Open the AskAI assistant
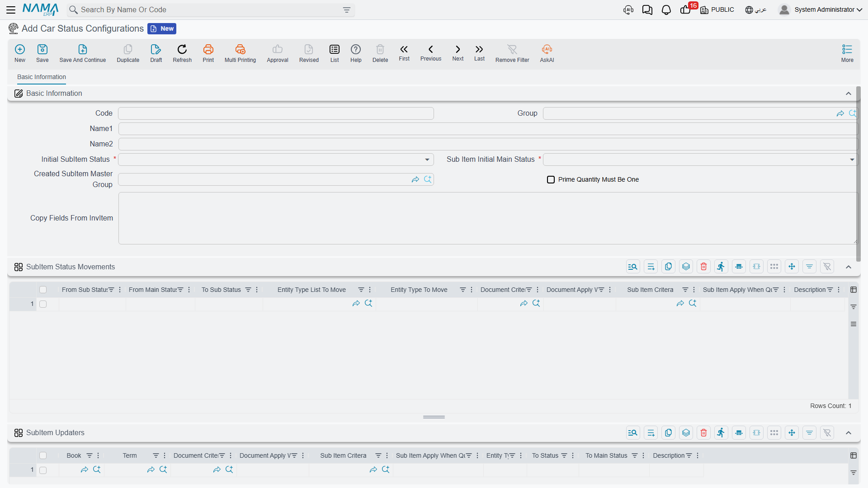The height and width of the screenshot is (488, 868). [547, 53]
